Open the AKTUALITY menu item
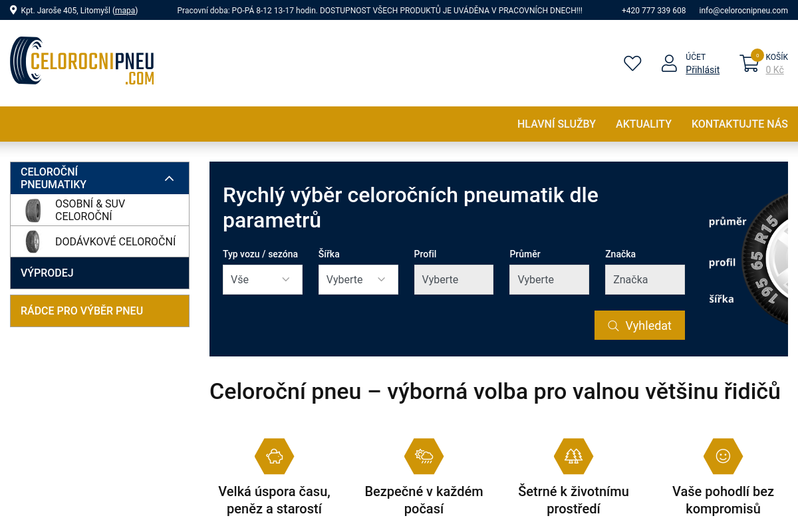 [643, 124]
